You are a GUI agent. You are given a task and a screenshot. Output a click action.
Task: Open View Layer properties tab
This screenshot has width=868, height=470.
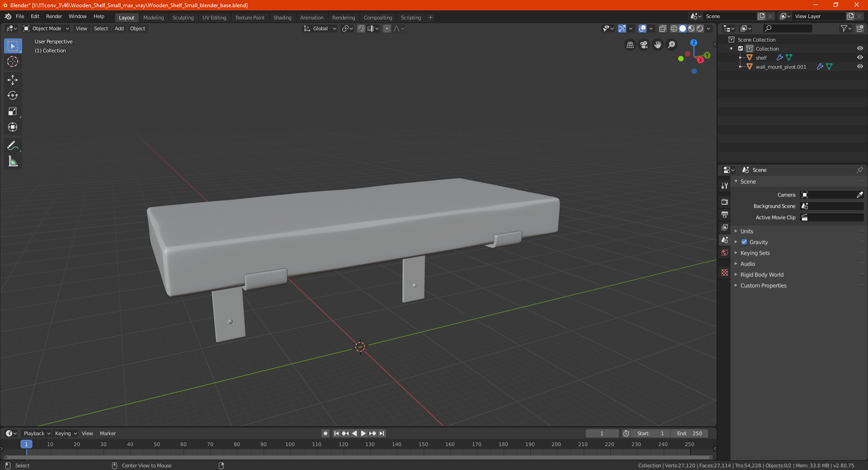725,227
